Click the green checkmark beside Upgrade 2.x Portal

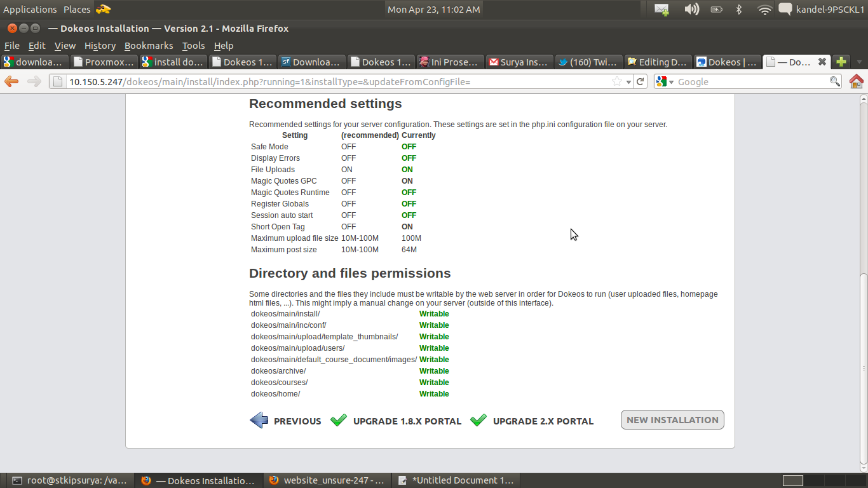tap(478, 420)
